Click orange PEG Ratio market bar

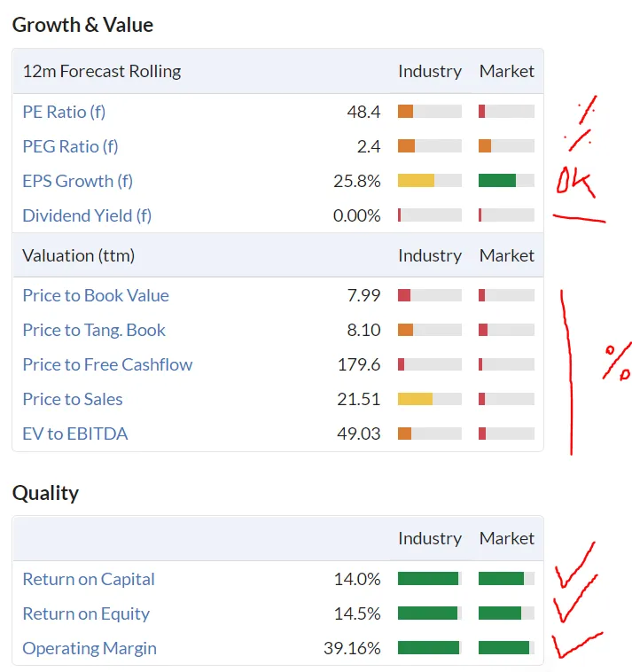coord(485,146)
